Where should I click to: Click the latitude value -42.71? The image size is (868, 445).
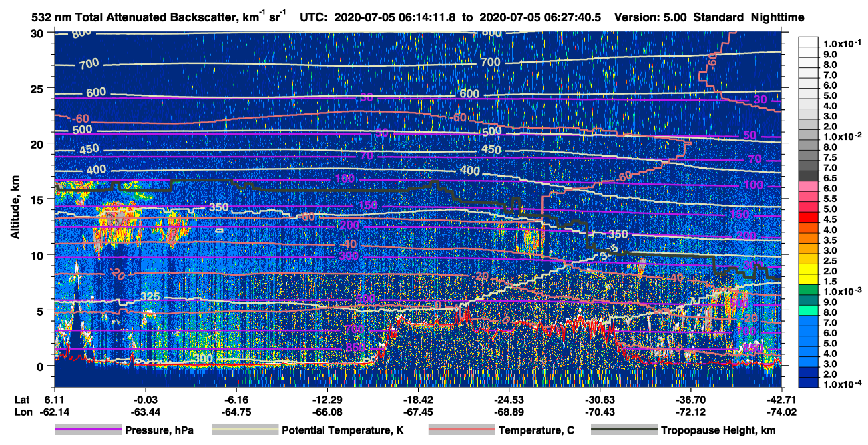coord(782,400)
